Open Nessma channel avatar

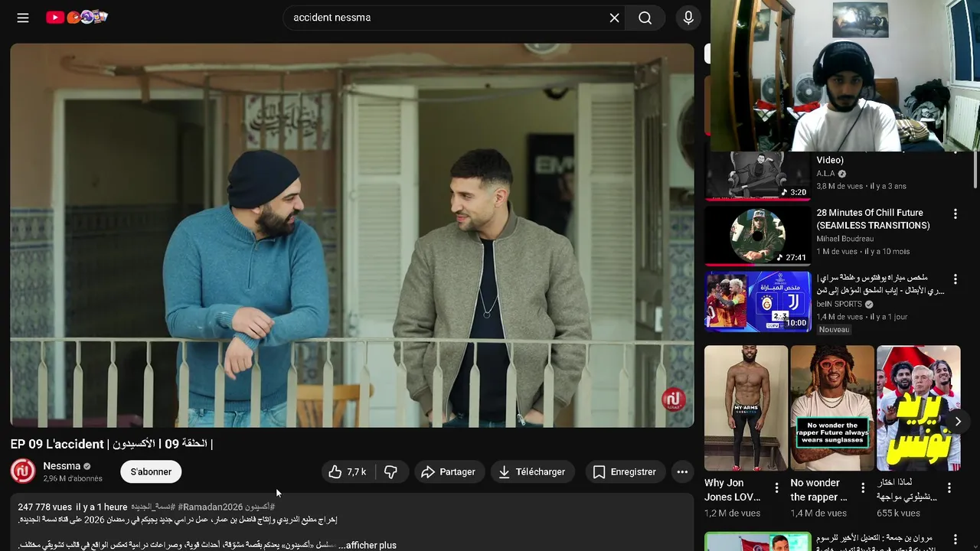click(23, 471)
